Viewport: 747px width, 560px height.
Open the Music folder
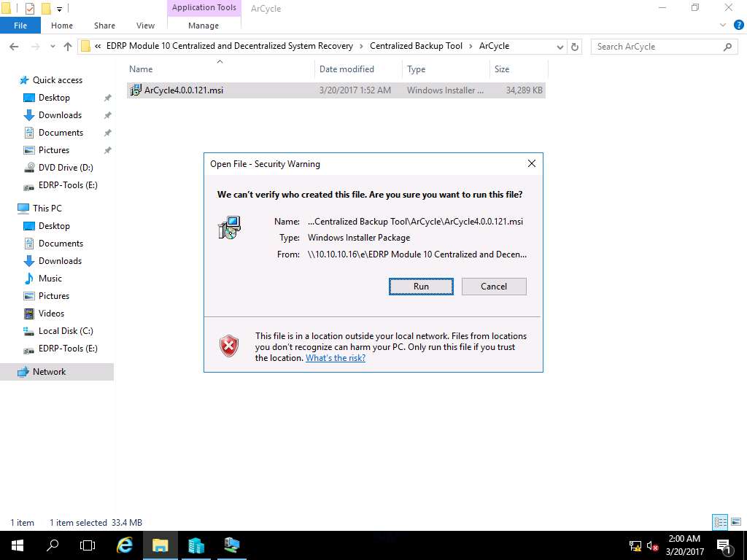tap(50, 279)
